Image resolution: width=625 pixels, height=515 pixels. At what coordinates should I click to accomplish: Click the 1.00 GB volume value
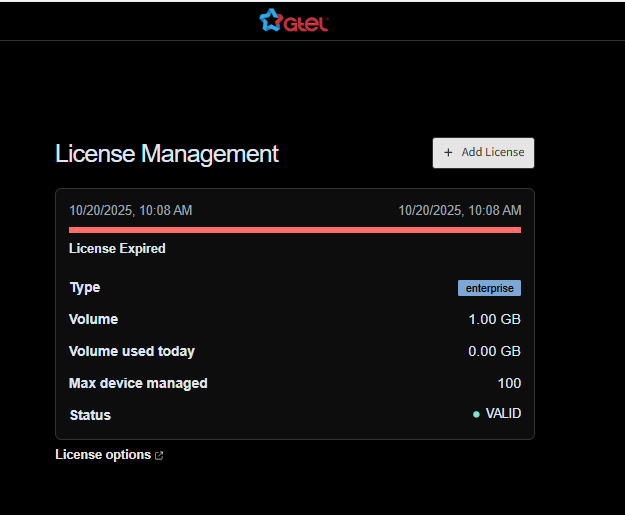tap(494, 320)
